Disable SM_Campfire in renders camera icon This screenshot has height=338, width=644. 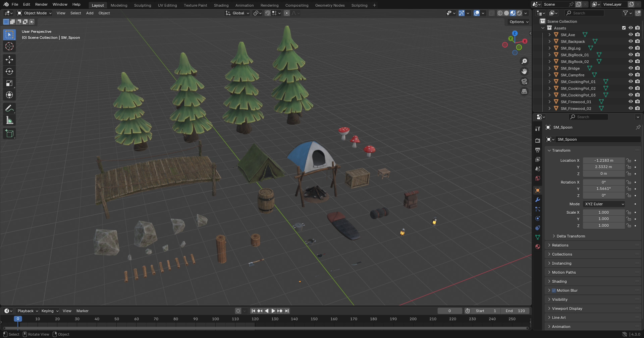click(x=637, y=75)
